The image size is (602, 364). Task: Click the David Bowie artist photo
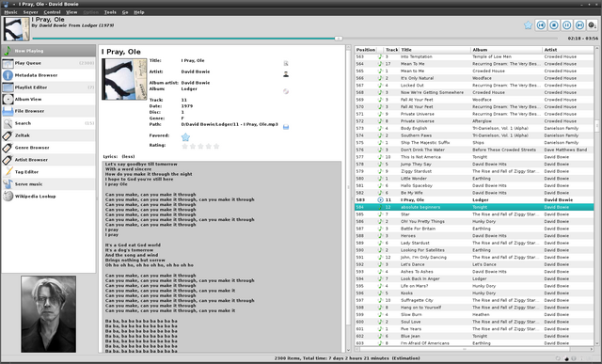48,314
